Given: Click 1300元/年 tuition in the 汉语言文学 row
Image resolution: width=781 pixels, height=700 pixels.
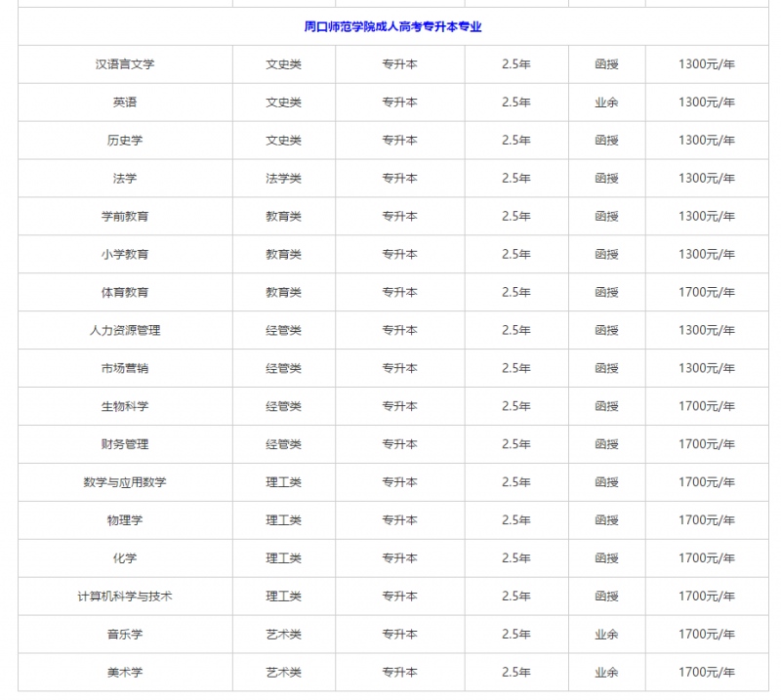Looking at the screenshot, I should (707, 64).
